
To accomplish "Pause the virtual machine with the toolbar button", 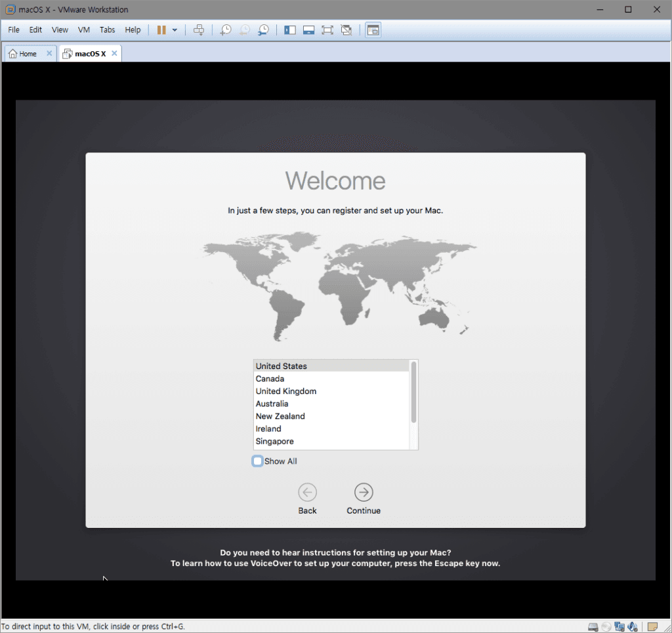I will (x=161, y=30).
